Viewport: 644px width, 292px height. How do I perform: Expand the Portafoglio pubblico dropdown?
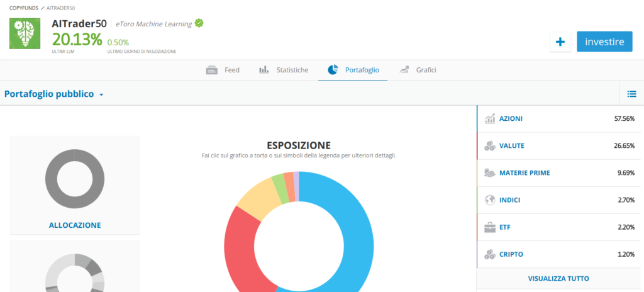(54, 94)
